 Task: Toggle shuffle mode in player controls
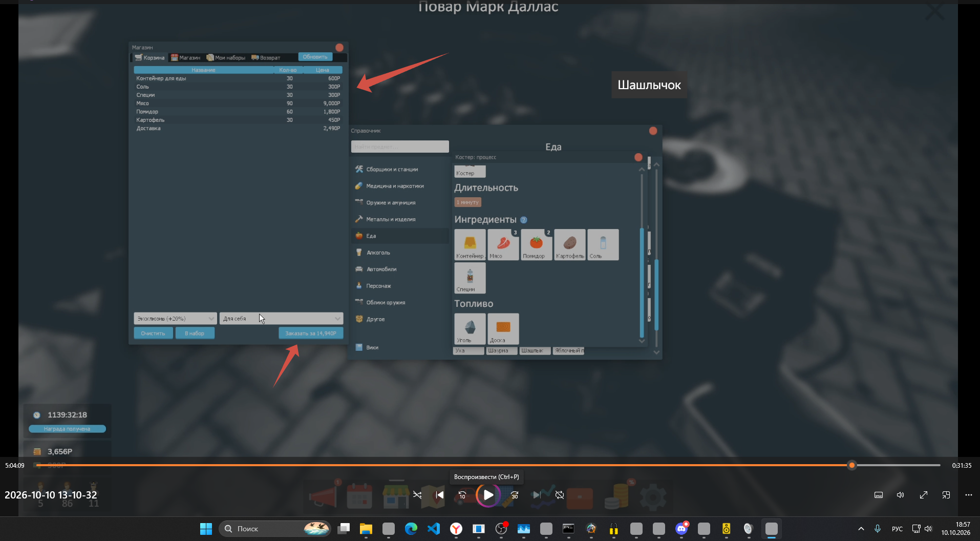coord(417,495)
